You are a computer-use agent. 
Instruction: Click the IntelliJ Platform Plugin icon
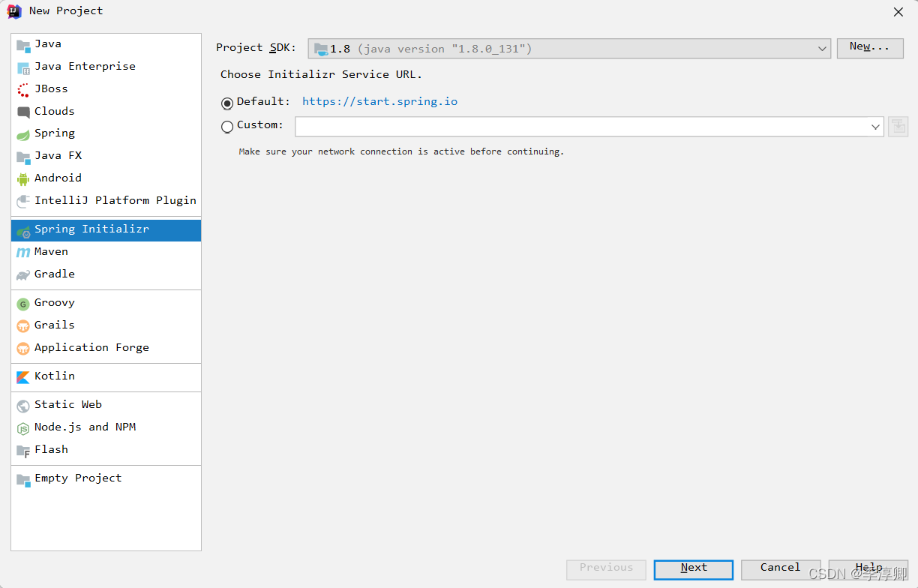23,201
